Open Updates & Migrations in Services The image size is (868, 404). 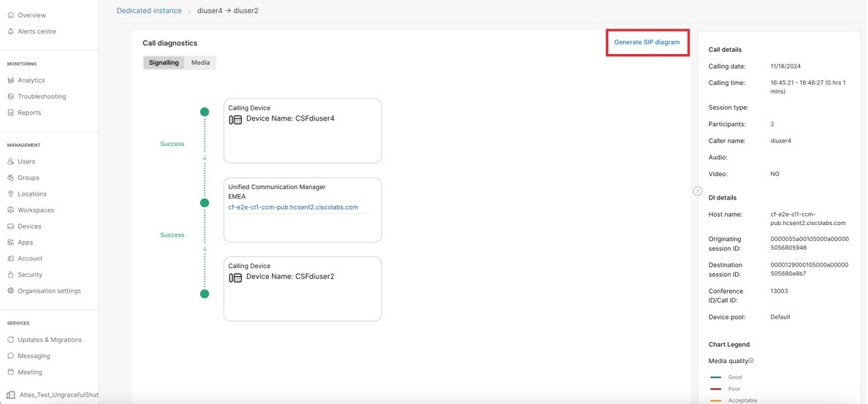(x=50, y=340)
